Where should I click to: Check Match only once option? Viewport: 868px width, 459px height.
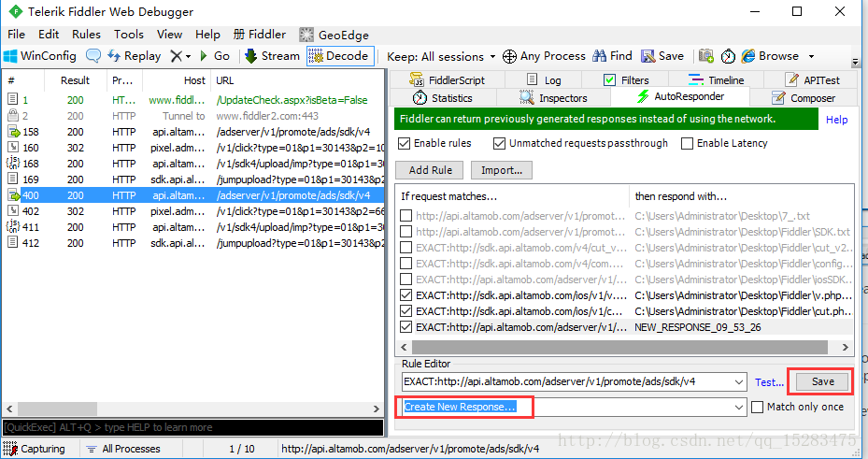(x=757, y=407)
